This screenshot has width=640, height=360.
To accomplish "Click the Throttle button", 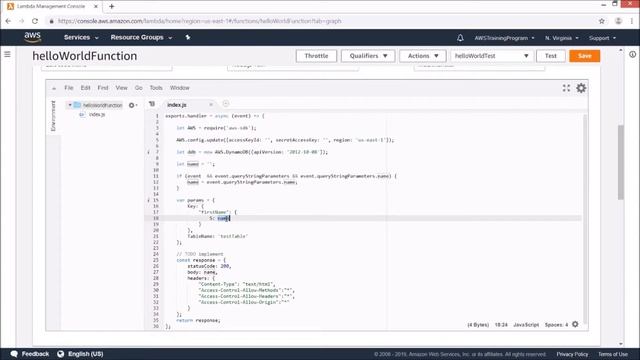I will coord(316,56).
